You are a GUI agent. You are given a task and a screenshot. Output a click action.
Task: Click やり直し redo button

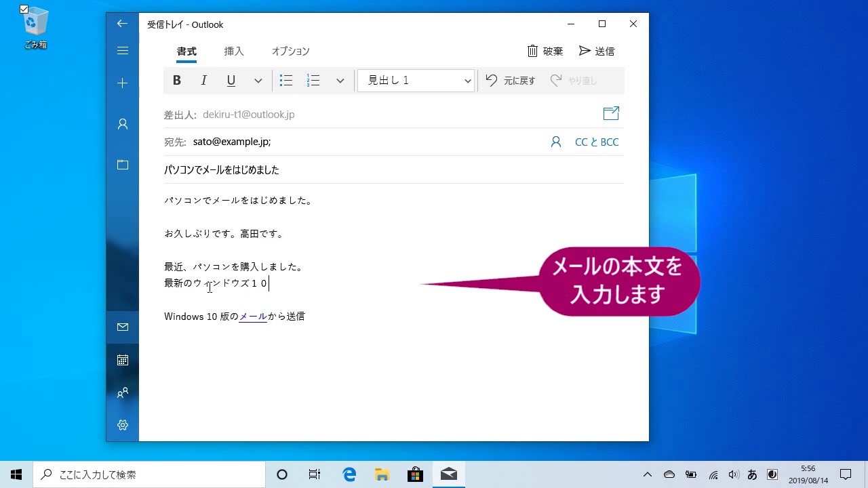point(574,81)
